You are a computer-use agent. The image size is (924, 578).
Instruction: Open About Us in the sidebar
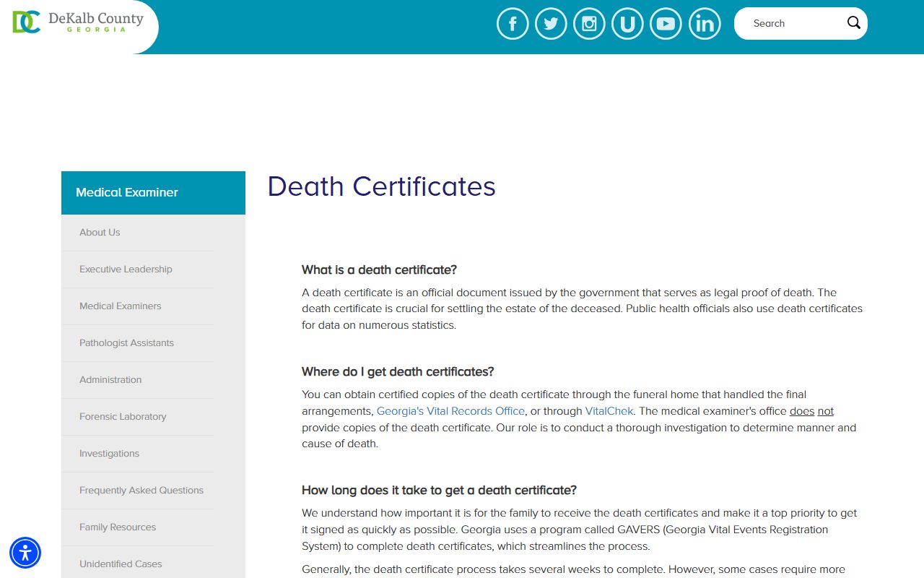(x=100, y=233)
